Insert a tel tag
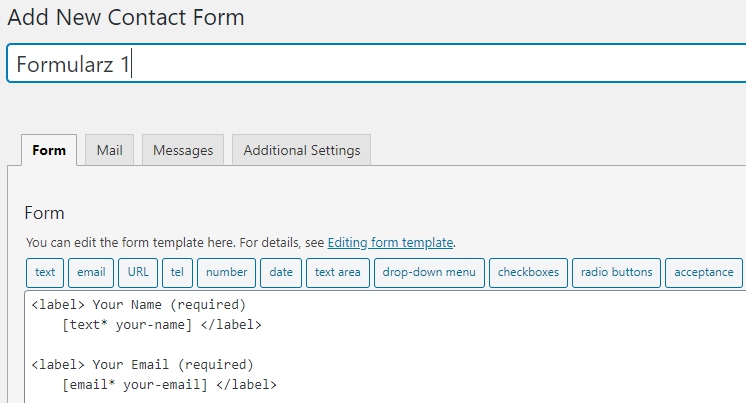Viewport: 746px width, 403px height. coord(177,272)
